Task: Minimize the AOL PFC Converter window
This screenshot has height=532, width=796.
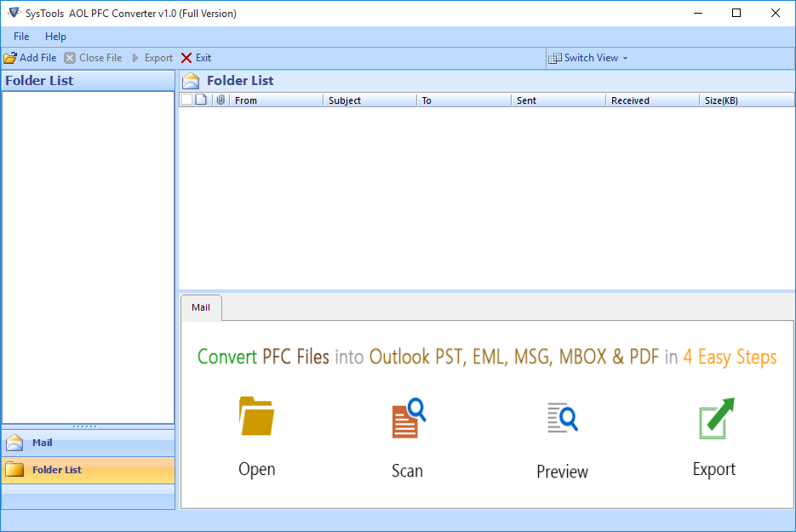Action: [698, 14]
